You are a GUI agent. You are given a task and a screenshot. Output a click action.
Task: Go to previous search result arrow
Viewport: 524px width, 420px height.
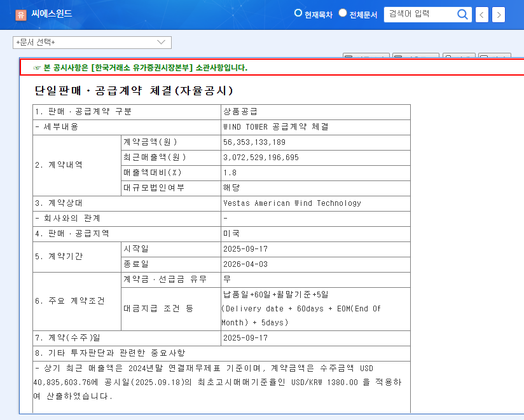[x=481, y=15]
